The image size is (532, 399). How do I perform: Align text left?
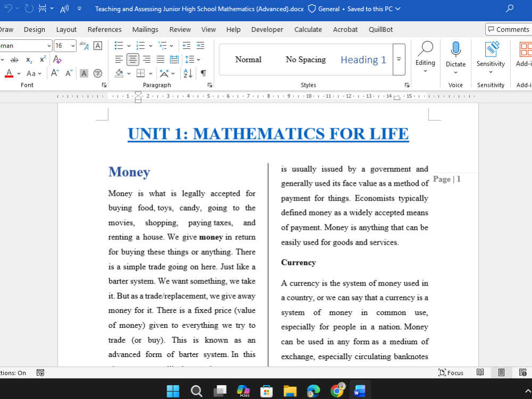(x=119, y=60)
